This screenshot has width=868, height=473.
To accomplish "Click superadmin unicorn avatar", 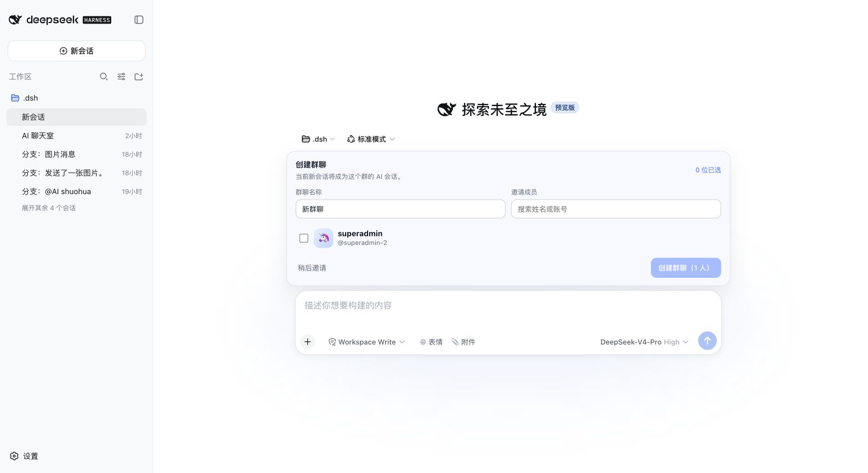I will pos(323,238).
